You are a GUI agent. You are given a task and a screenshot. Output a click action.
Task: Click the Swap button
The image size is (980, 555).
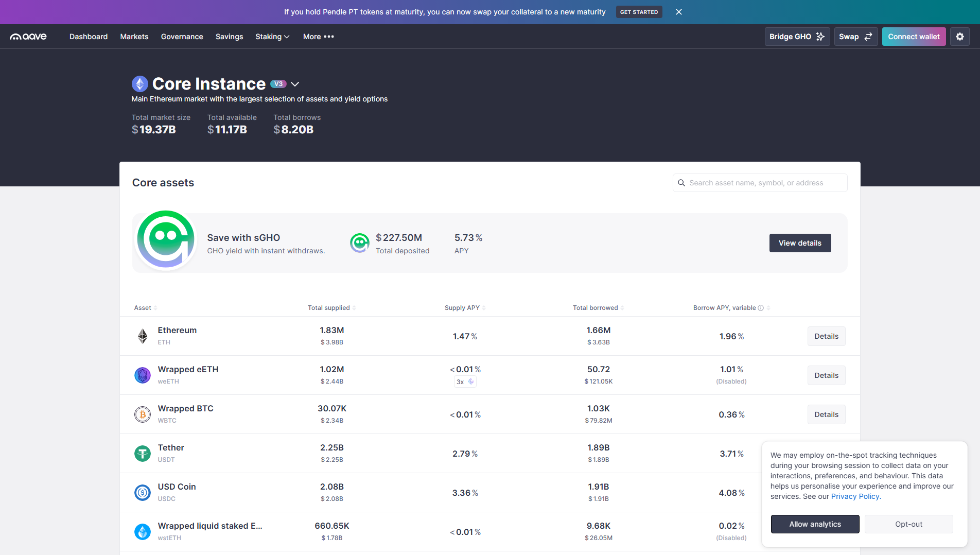(x=855, y=37)
